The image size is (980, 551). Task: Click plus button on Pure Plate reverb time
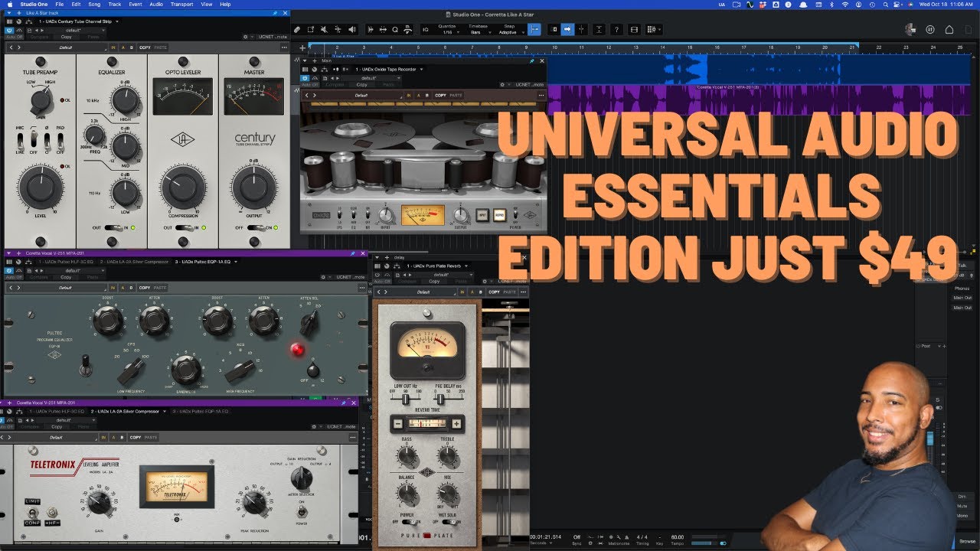[x=456, y=423]
